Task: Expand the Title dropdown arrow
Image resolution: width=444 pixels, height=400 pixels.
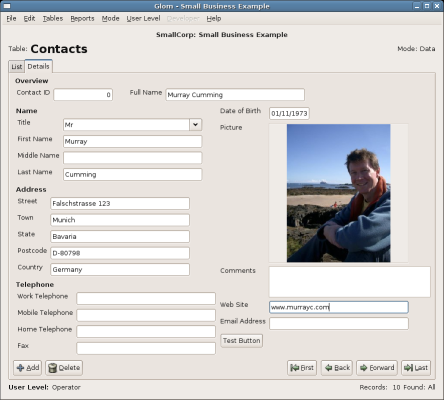Action: click(196, 125)
